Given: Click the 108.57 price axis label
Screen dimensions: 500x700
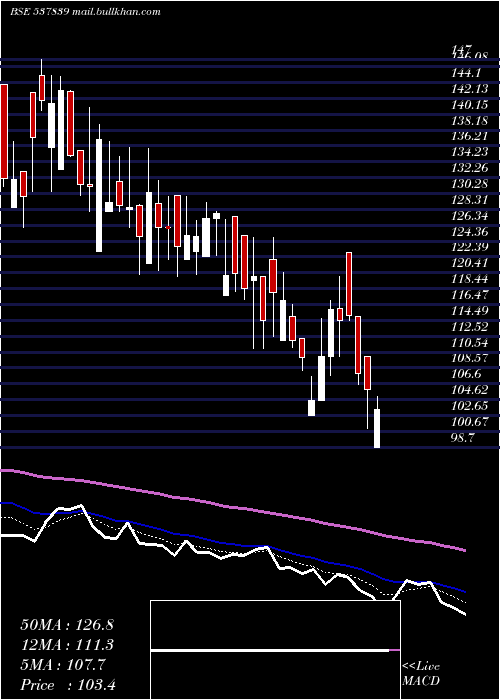Looking at the screenshot, I should [x=470, y=358].
